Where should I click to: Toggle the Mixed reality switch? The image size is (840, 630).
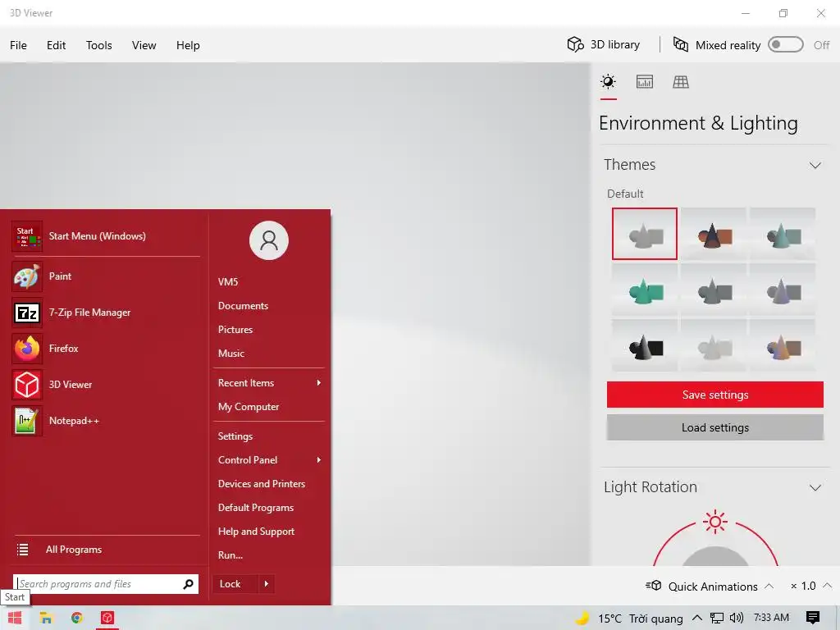(785, 44)
